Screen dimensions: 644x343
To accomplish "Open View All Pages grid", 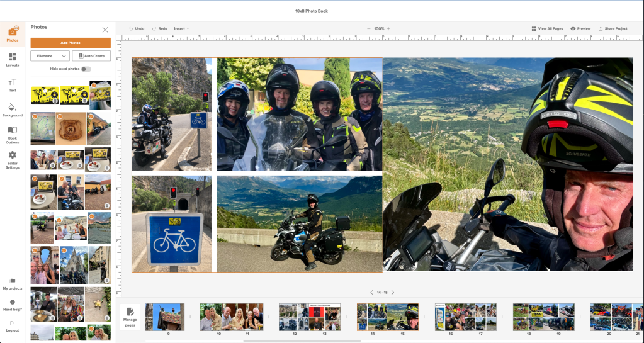I will tap(547, 28).
